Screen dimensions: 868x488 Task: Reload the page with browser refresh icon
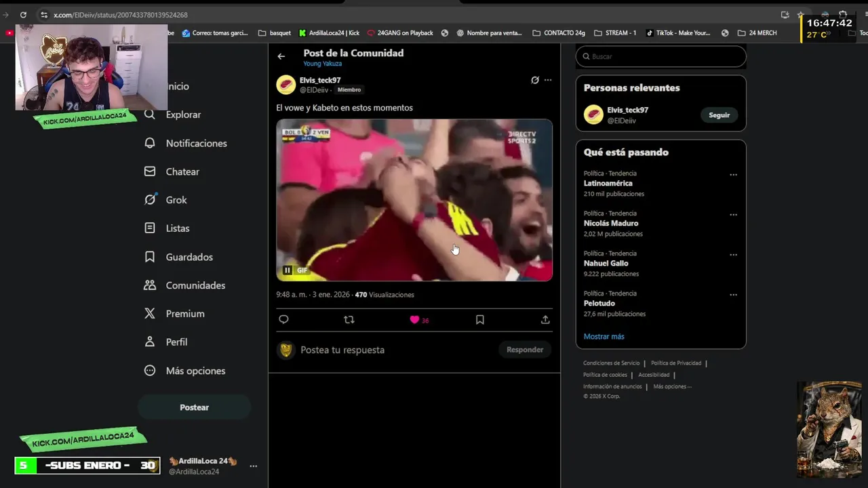[23, 14]
